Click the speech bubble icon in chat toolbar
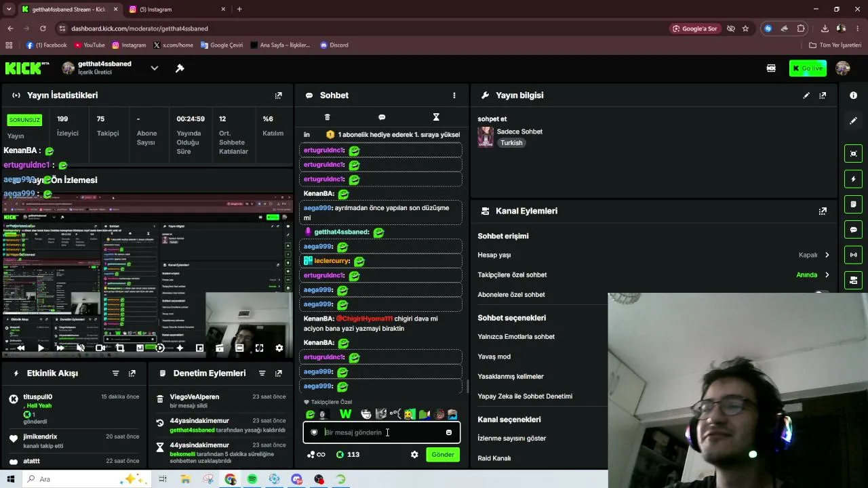This screenshot has height=488, width=868. tap(382, 117)
